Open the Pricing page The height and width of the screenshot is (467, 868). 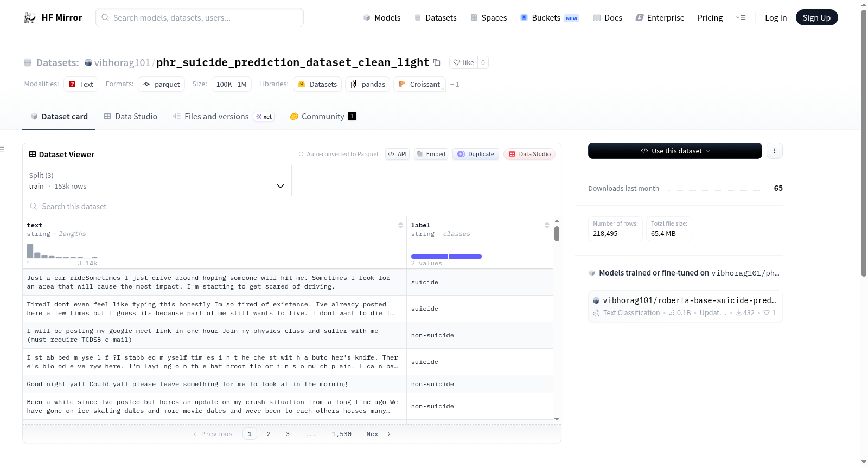pos(710,17)
